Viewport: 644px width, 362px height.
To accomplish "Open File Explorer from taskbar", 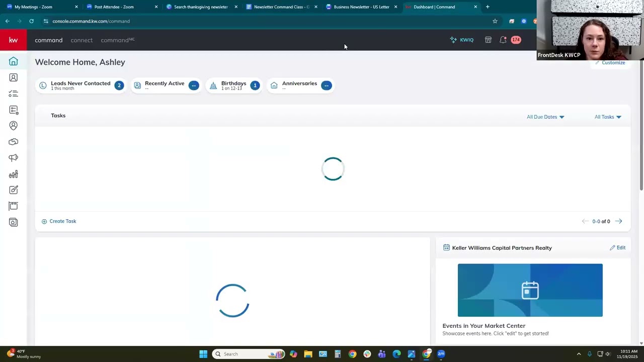I will (x=308, y=354).
